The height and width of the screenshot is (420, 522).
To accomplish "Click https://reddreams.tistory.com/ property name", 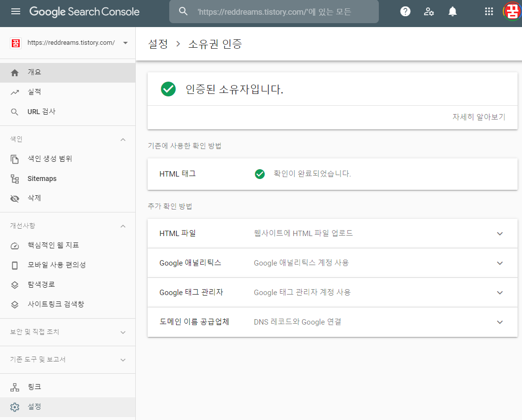I will tap(71, 43).
